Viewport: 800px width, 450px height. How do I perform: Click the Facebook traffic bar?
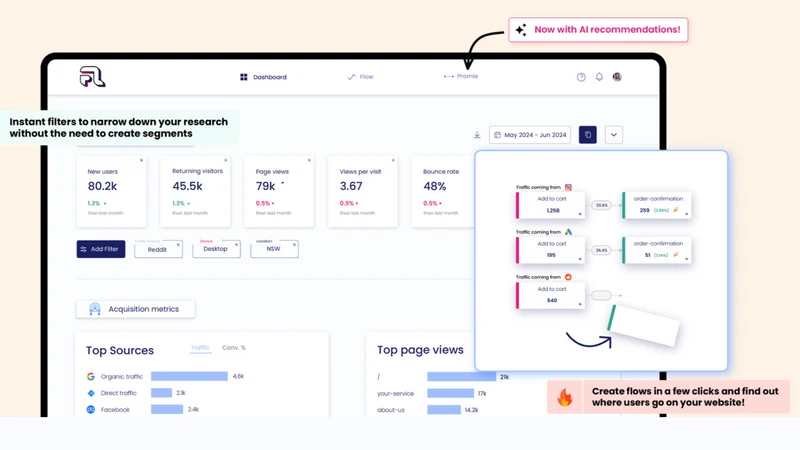(x=167, y=409)
